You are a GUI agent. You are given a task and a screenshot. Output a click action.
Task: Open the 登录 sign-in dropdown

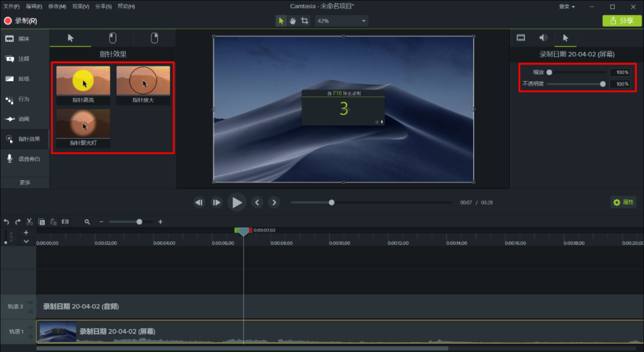567,7
